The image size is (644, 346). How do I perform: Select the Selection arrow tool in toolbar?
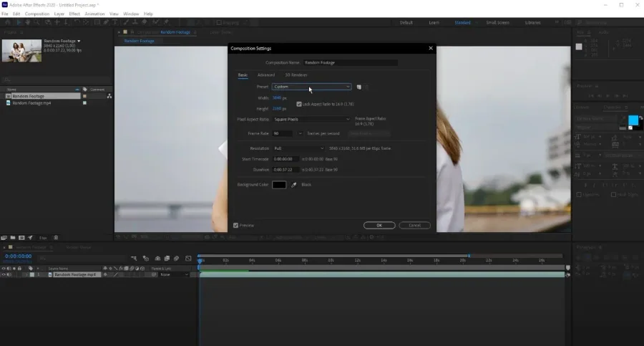coord(19,22)
